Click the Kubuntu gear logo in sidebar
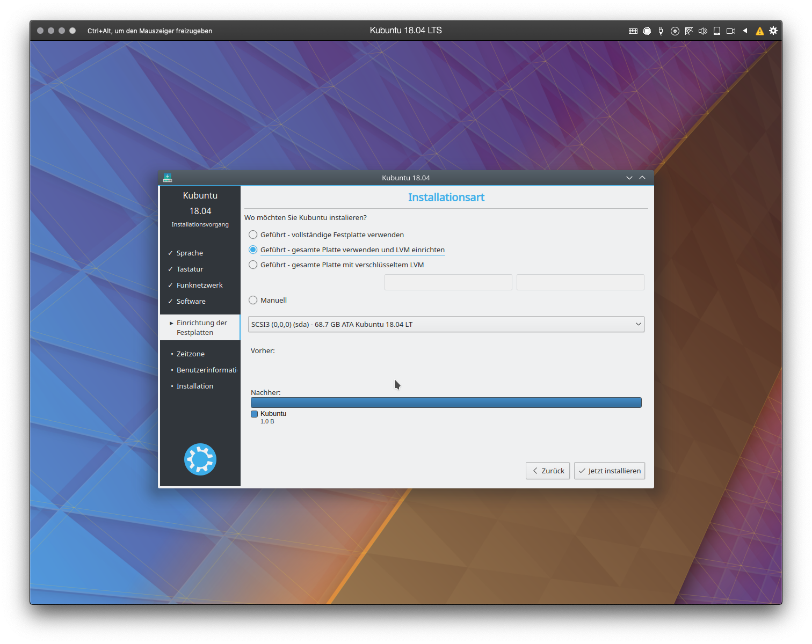 click(200, 459)
